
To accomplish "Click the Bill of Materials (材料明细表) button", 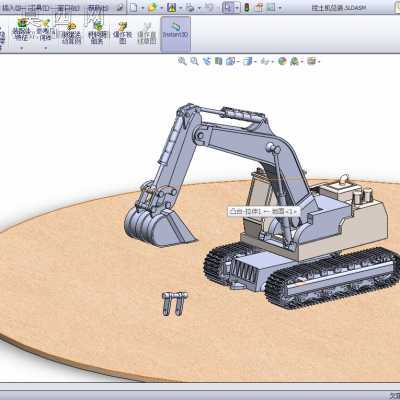I will tap(98, 33).
